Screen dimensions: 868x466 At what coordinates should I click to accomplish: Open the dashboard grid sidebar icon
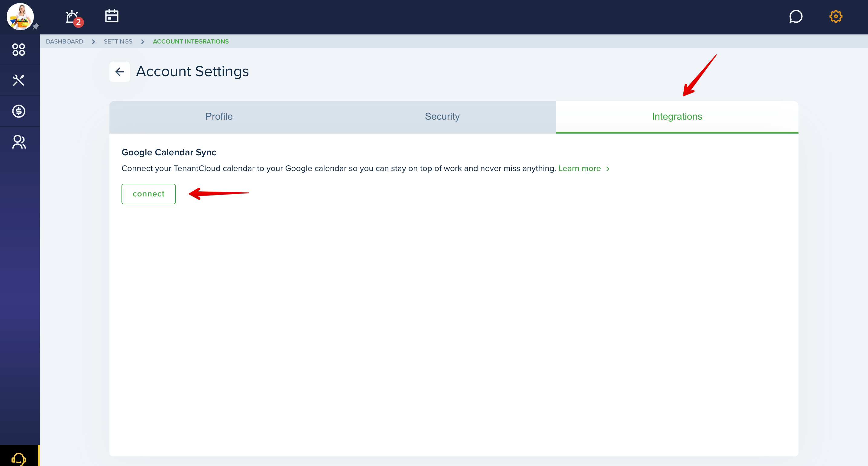(x=18, y=50)
